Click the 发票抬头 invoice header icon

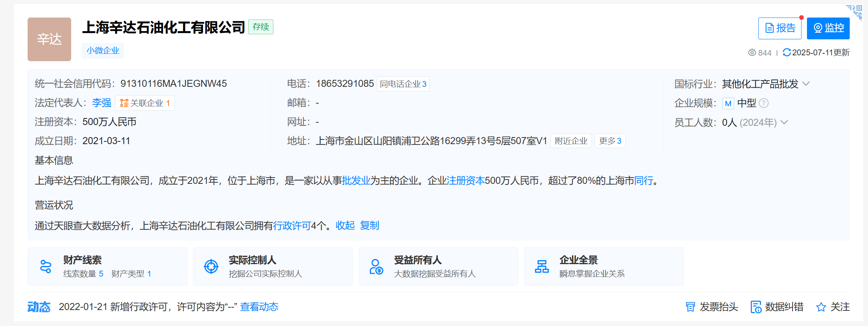click(x=690, y=307)
